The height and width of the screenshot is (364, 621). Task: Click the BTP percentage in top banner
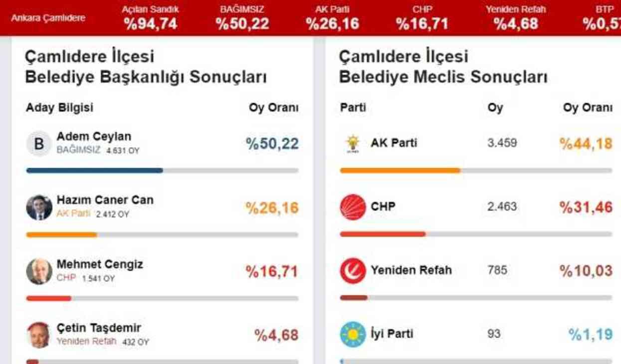pyautogui.click(x=600, y=21)
